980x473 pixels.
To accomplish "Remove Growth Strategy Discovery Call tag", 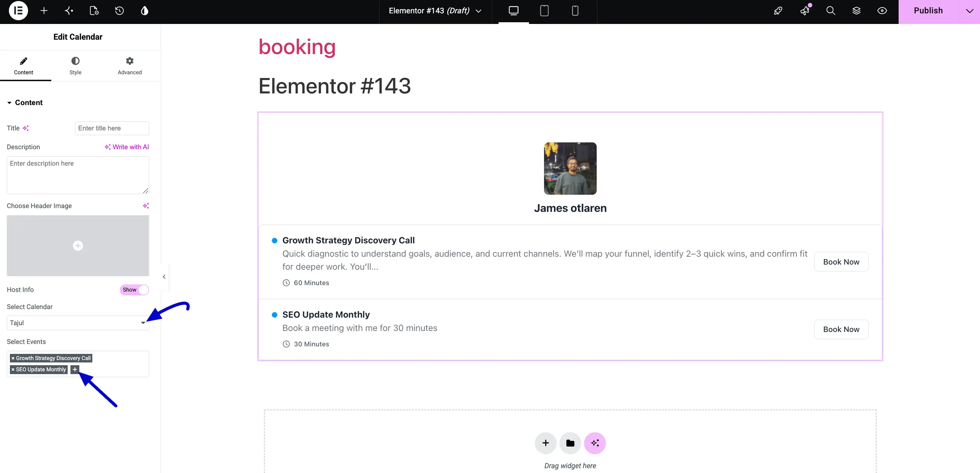I will point(13,358).
